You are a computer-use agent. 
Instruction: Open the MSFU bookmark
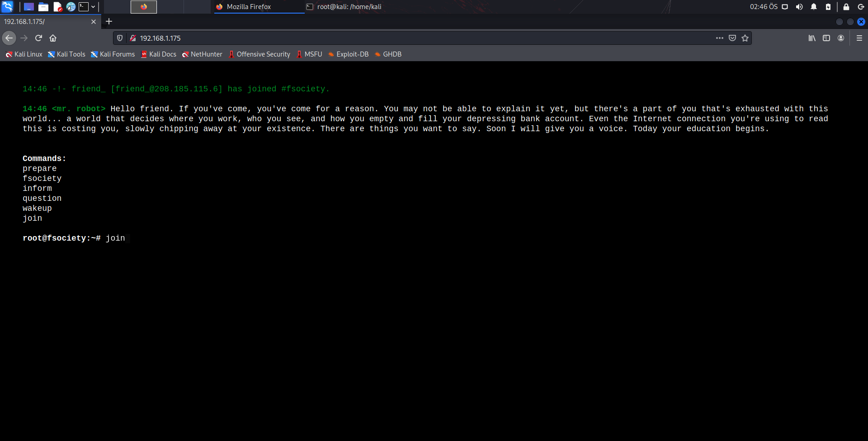click(x=309, y=54)
